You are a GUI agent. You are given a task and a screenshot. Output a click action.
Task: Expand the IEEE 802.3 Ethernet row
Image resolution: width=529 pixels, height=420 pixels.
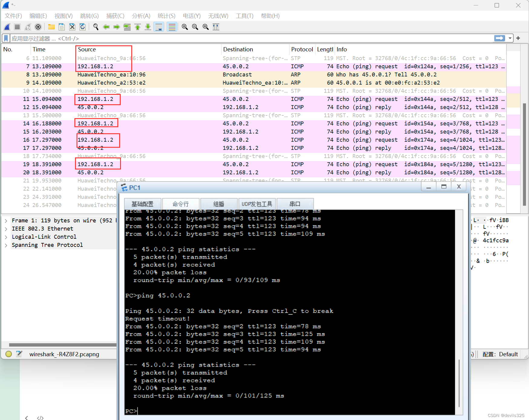pos(6,229)
